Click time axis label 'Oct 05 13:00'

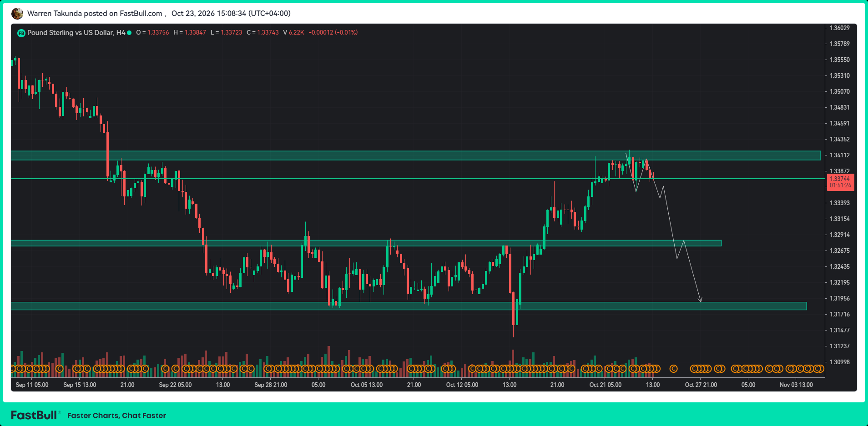(x=366, y=385)
